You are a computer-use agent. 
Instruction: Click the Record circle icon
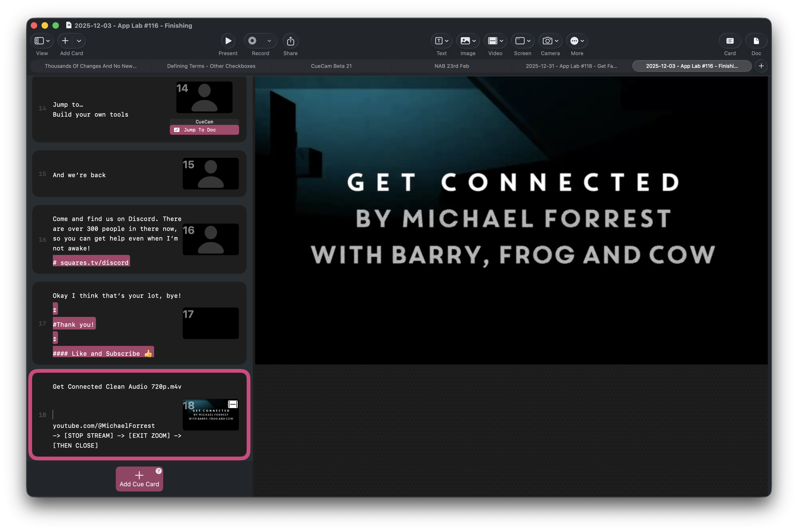click(252, 41)
